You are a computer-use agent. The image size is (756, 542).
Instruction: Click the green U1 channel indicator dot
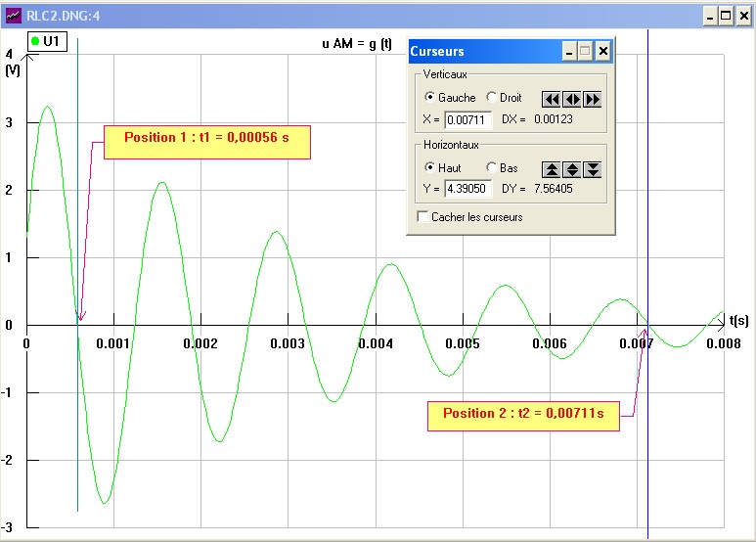point(36,41)
